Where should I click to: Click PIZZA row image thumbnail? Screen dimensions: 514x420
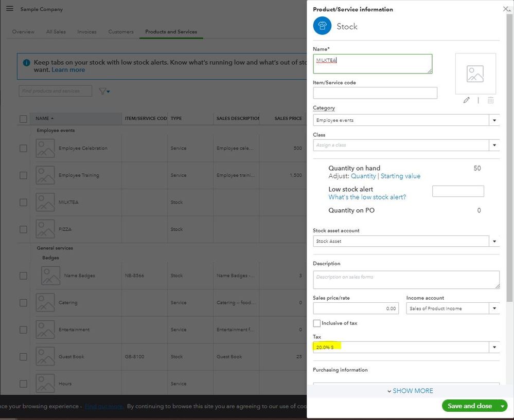pyautogui.click(x=45, y=229)
